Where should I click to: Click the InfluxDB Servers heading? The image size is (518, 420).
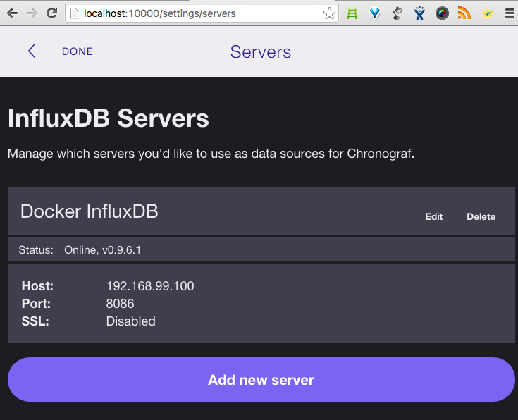tap(109, 118)
